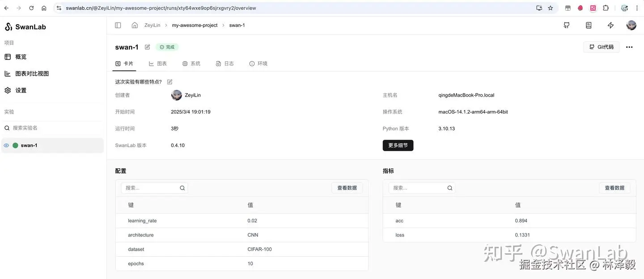Screen dimensions: 644x279
Task: Click the search icon in 配置 search box
Action: (x=182, y=188)
